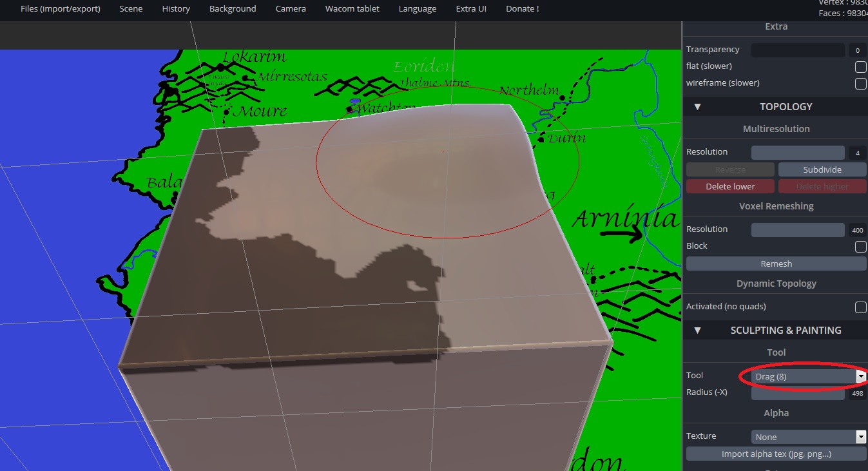
Task: Click the Subdivide button
Action: tap(822, 169)
